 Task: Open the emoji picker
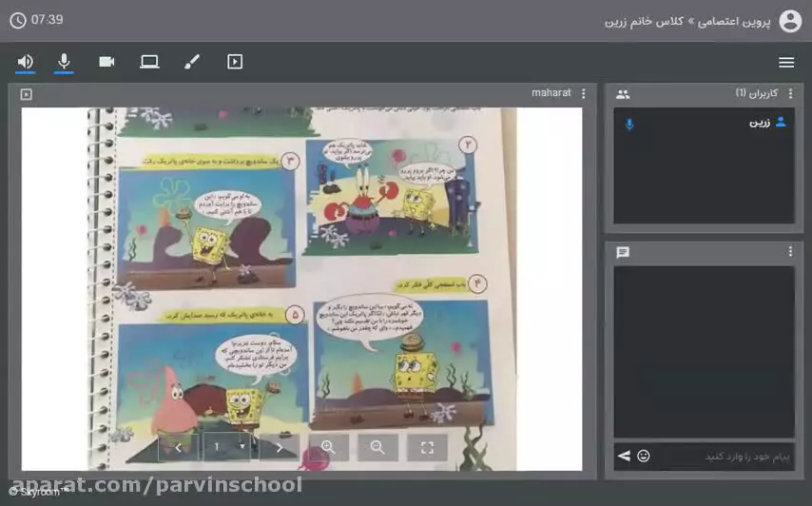[644, 456]
